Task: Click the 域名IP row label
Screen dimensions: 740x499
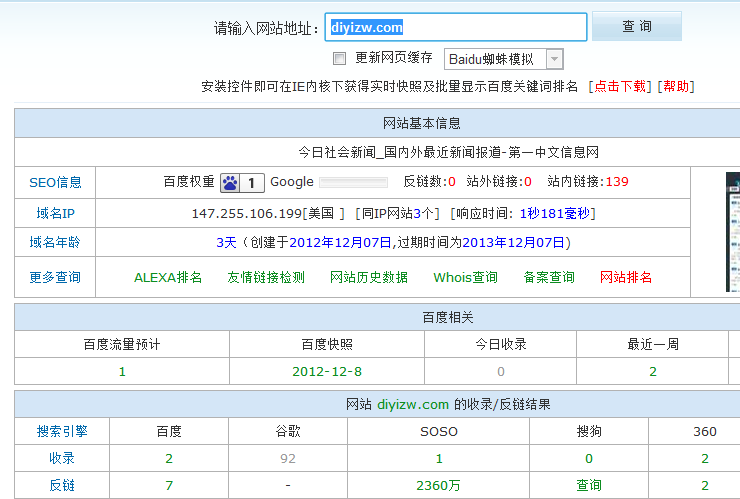Action: [55, 213]
